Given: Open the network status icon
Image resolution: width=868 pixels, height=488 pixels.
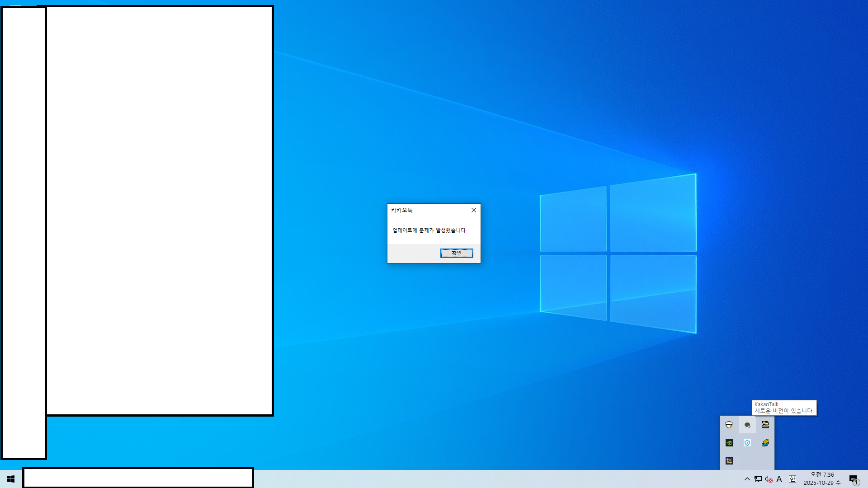Looking at the screenshot, I should [758, 479].
